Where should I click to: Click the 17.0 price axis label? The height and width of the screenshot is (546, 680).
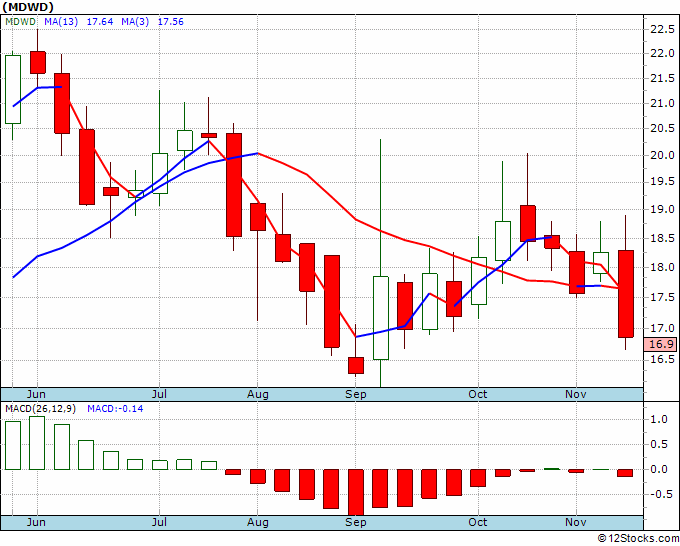tap(662, 328)
